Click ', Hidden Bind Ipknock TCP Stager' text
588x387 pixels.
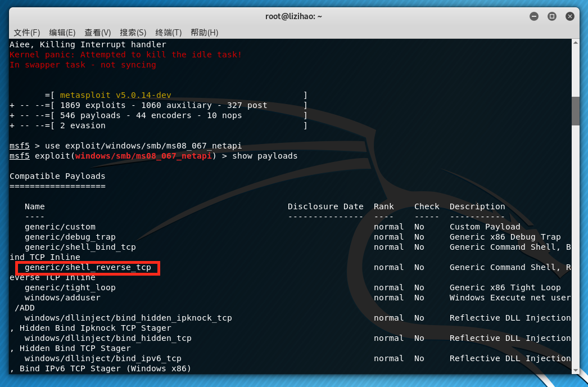91,328
